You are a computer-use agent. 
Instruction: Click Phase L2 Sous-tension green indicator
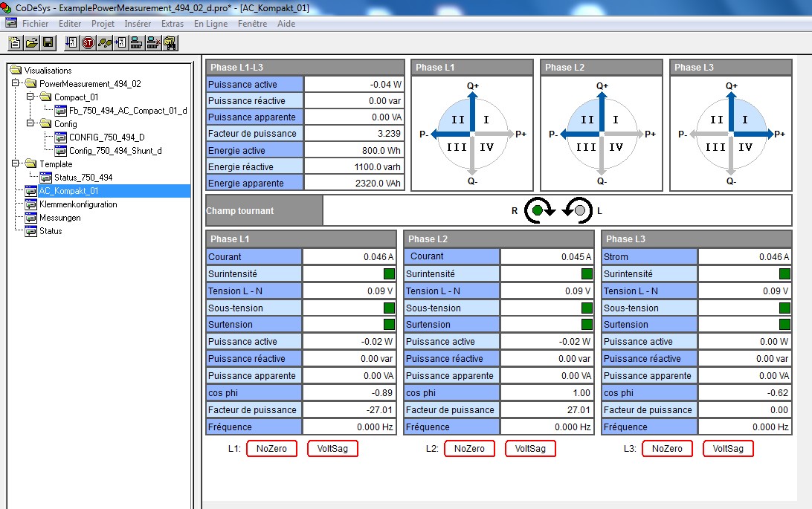pyautogui.click(x=587, y=308)
